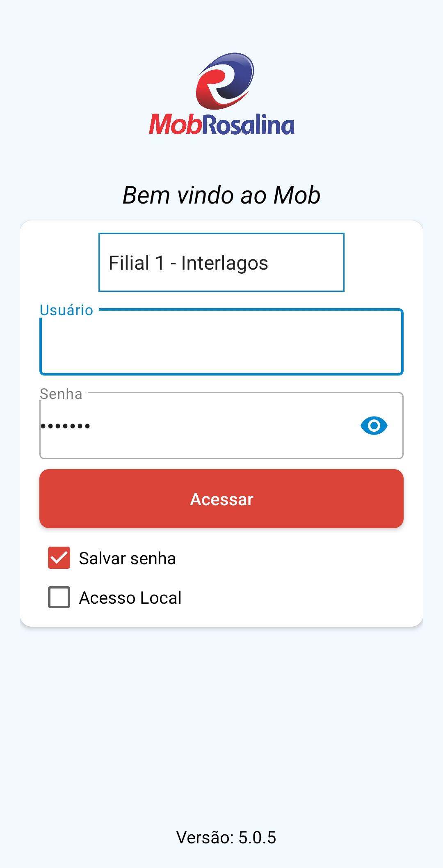Click the Versão: 5.0.5 text
The image size is (443, 868).
click(x=226, y=838)
